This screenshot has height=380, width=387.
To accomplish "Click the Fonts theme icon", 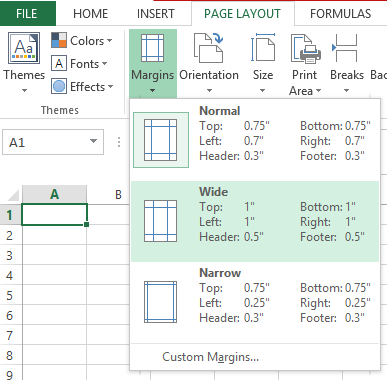I will pos(59,63).
